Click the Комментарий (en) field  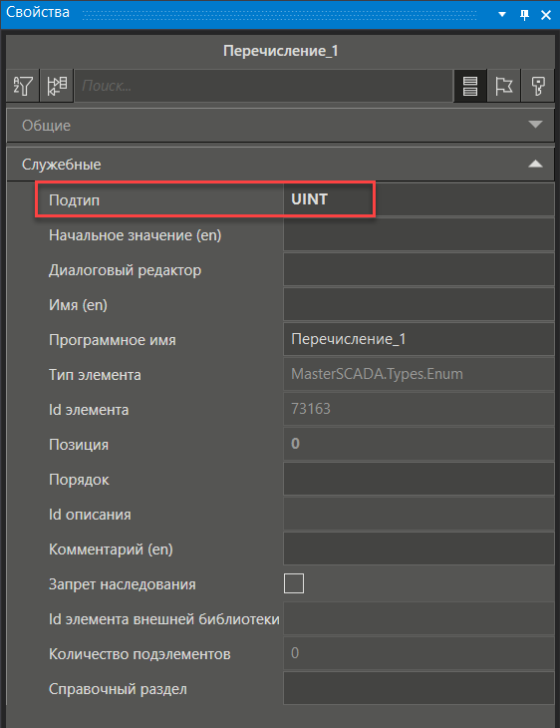[419, 548]
